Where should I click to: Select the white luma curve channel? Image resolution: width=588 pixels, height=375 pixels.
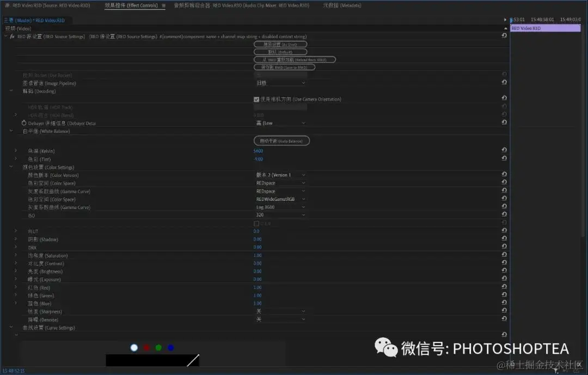tap(134, 348)
